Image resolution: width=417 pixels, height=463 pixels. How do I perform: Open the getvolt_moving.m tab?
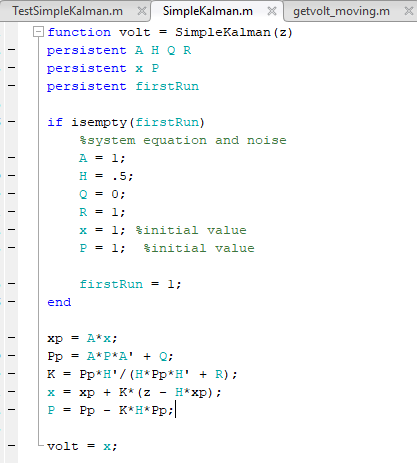[341, 11]
